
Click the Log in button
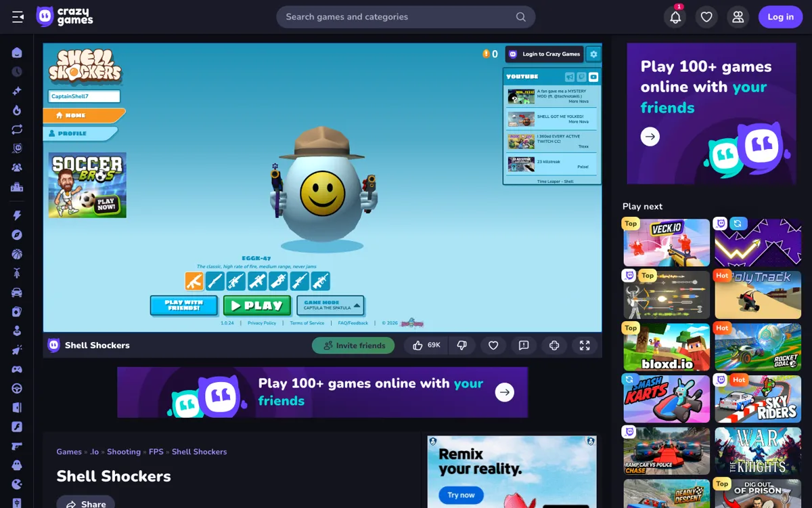pyautogui.click(x=780, y=17)
